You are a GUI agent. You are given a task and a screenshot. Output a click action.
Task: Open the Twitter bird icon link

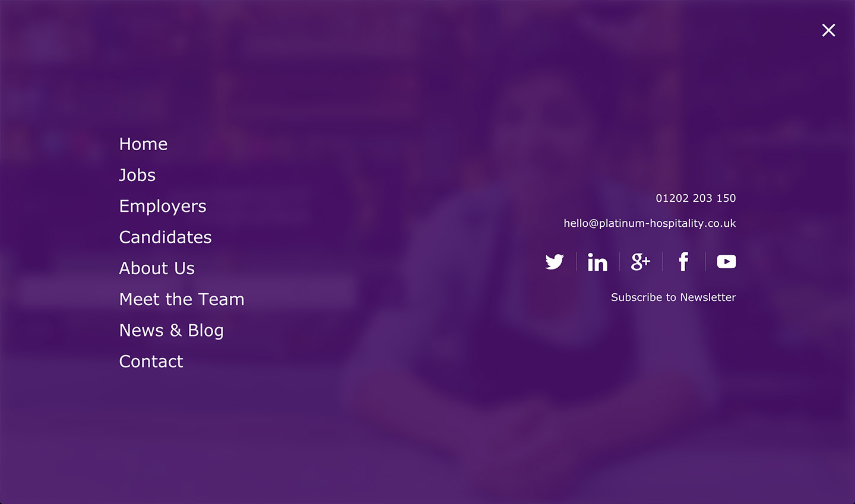pyautogui.click(x=555, y=262)
